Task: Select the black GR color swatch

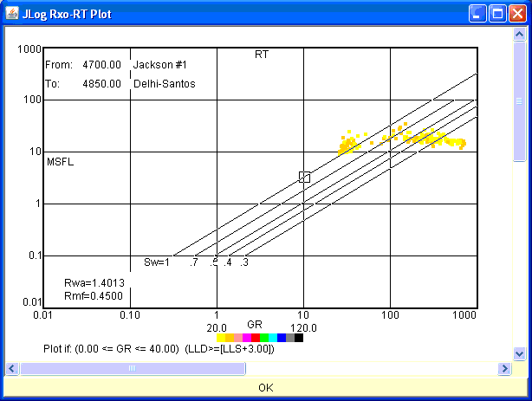Action: (299, 338)
